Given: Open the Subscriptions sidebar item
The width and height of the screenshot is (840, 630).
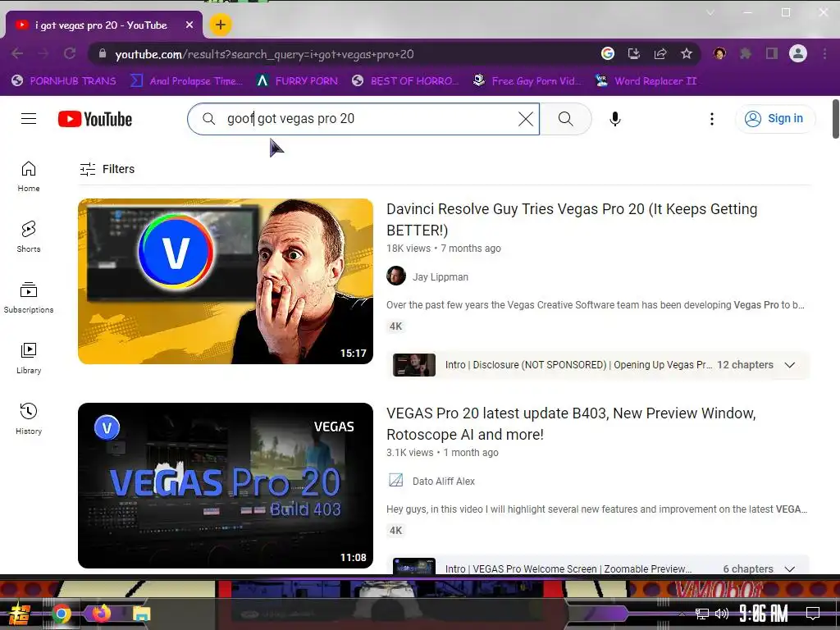Looking at the screenshot, I should [x=29, y=297].
